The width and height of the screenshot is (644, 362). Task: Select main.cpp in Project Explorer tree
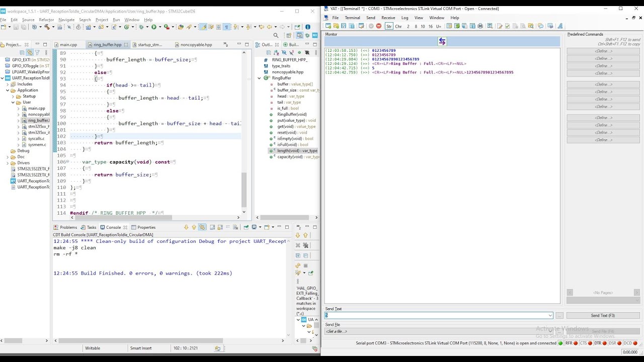coord(37,109)
